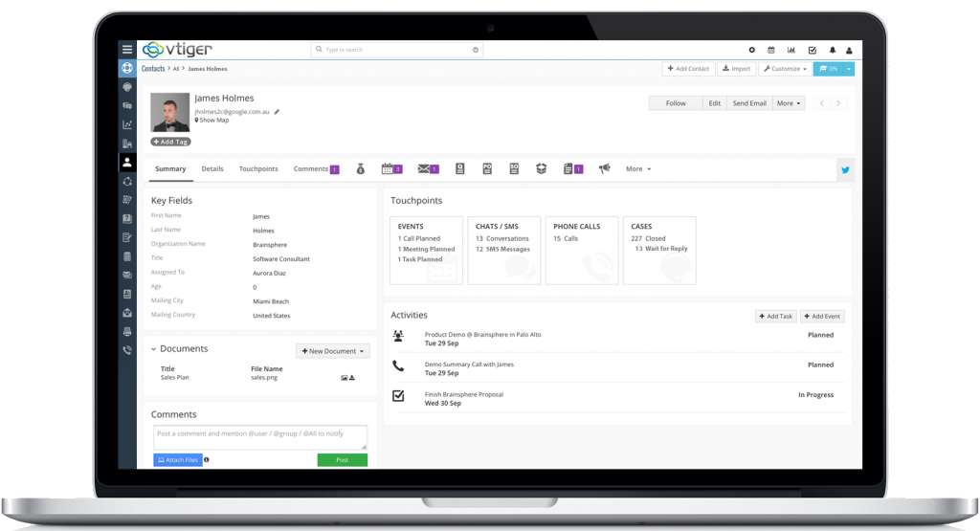Click the Add Event button
Viewport: 980px width, 531px height.
pos(822,316)
